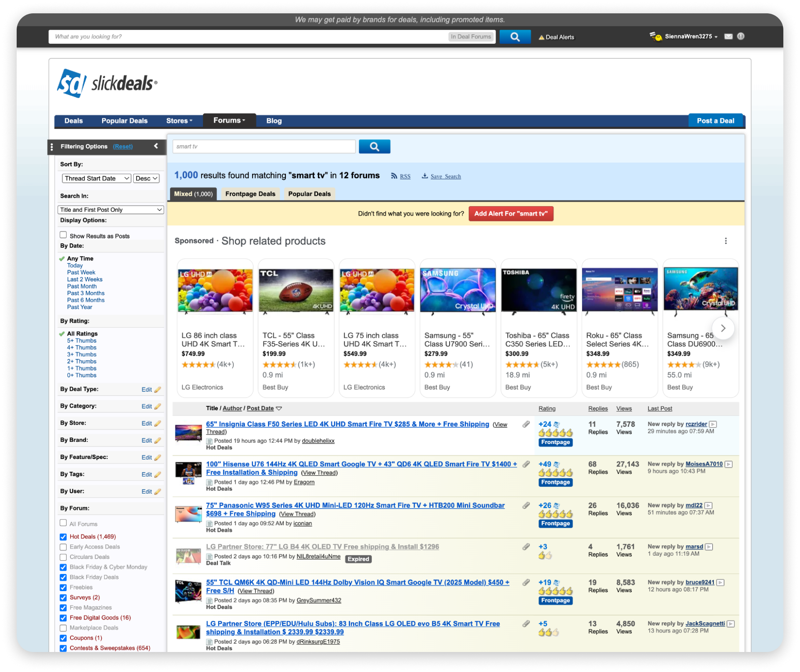Click the Save Search download icon
Image resolution: width=800 pixels, height=672 pixels.
425,176
